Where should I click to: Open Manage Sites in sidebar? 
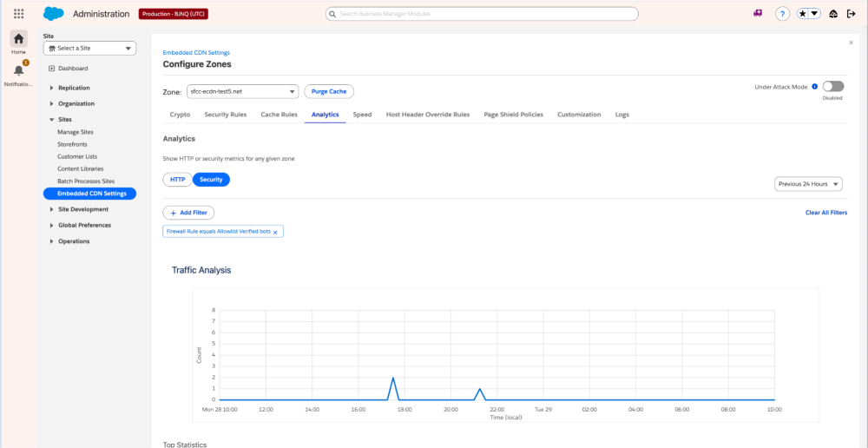pyautogui.click(x=76, y=132)
